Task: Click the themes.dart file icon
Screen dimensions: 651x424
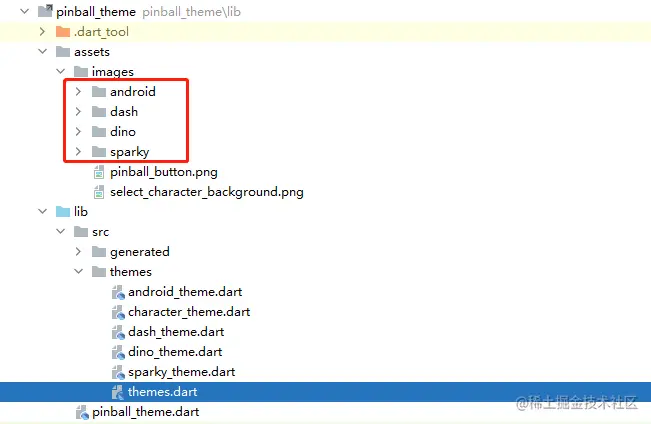Action: tap(118, 392)
